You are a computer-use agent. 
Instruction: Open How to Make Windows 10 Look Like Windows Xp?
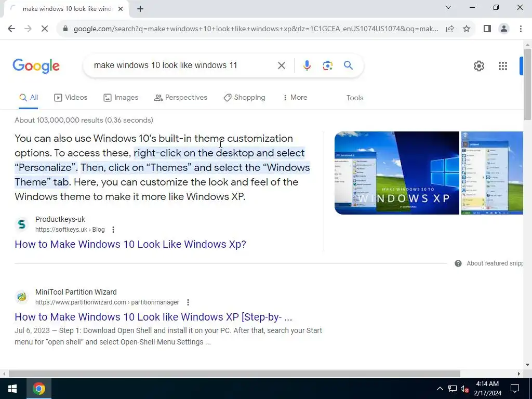[x=130, y=244]
